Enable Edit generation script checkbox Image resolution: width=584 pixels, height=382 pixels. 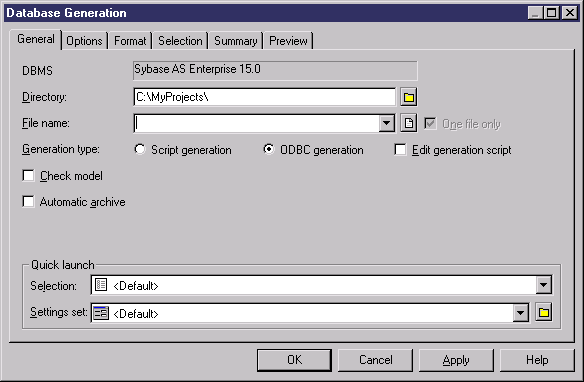coord(400,150)
